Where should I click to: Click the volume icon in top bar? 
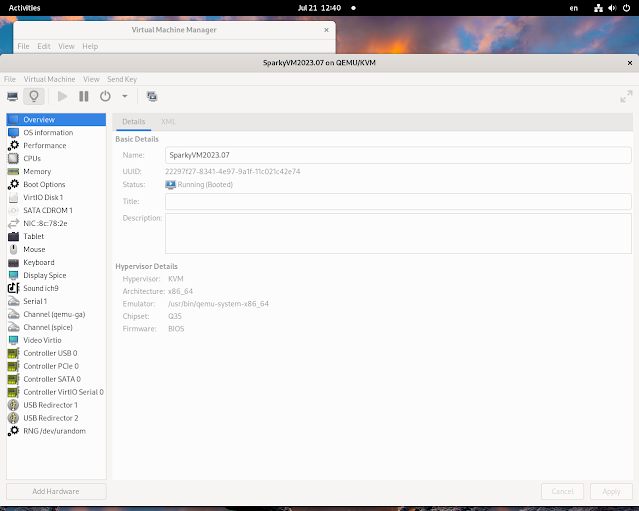pyautogui.click(x=612, y=8)
